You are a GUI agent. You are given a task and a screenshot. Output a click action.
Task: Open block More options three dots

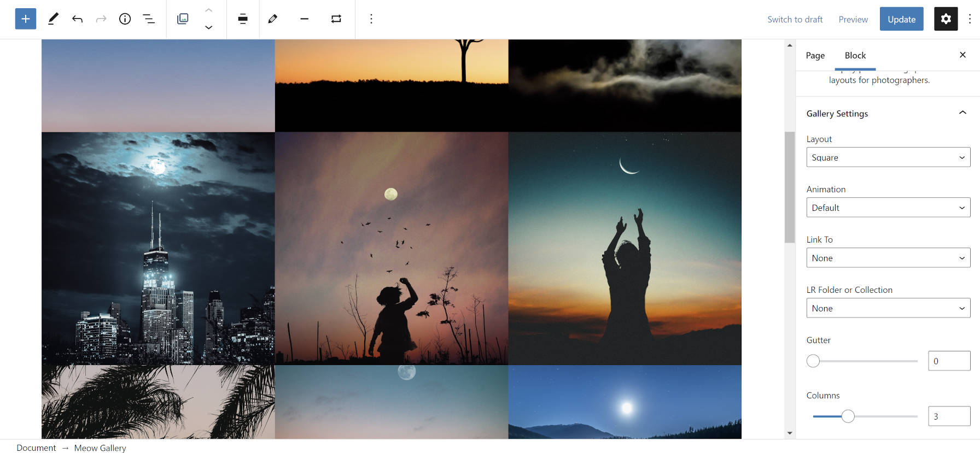(x=371, y=19)
